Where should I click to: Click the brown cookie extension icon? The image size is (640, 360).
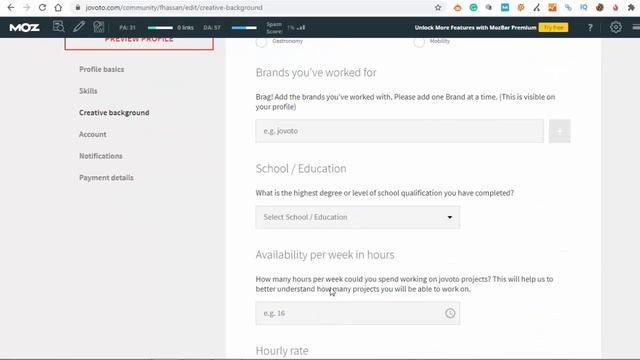(600, 7)
